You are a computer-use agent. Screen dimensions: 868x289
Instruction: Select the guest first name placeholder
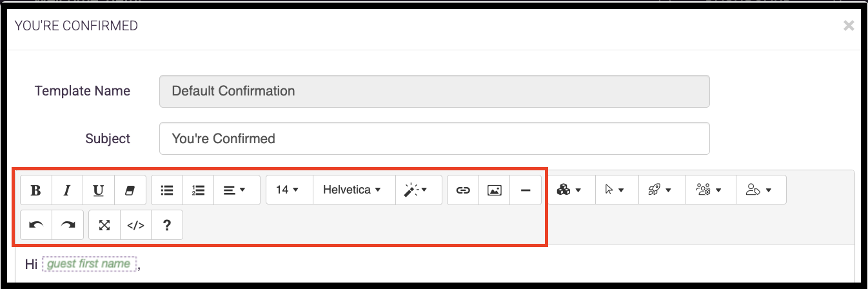coord(89,264)
